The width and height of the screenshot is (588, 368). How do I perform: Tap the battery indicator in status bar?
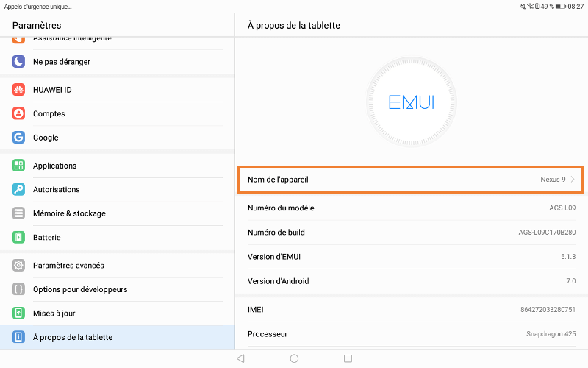coord(561,7)
